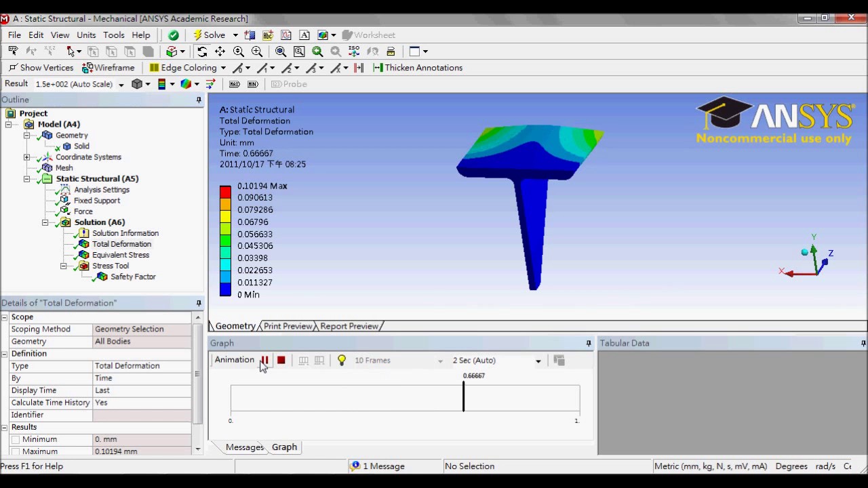Toggle Wireframe display mode
This screenshot has width=868, height=488.
pos(108,68)
